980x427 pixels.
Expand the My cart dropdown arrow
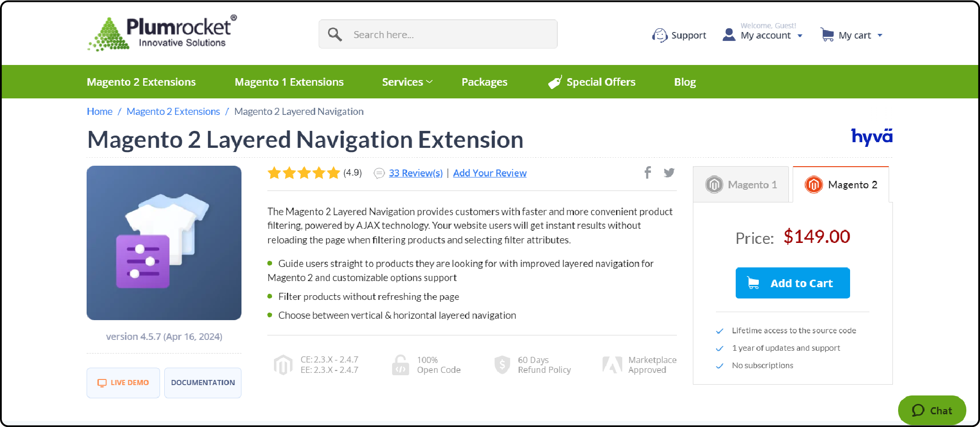[880, 35]
